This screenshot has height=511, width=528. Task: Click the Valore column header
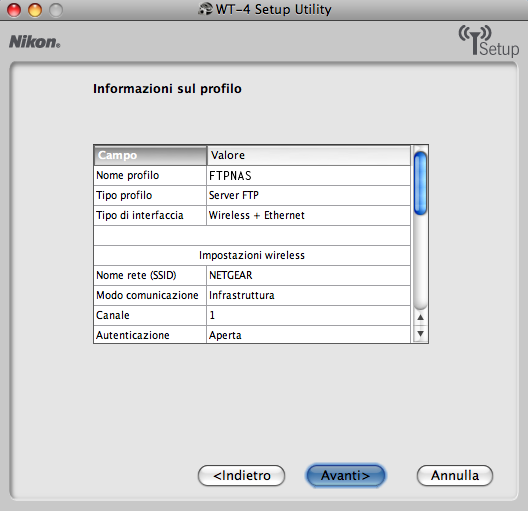click(x=308, y=155)
